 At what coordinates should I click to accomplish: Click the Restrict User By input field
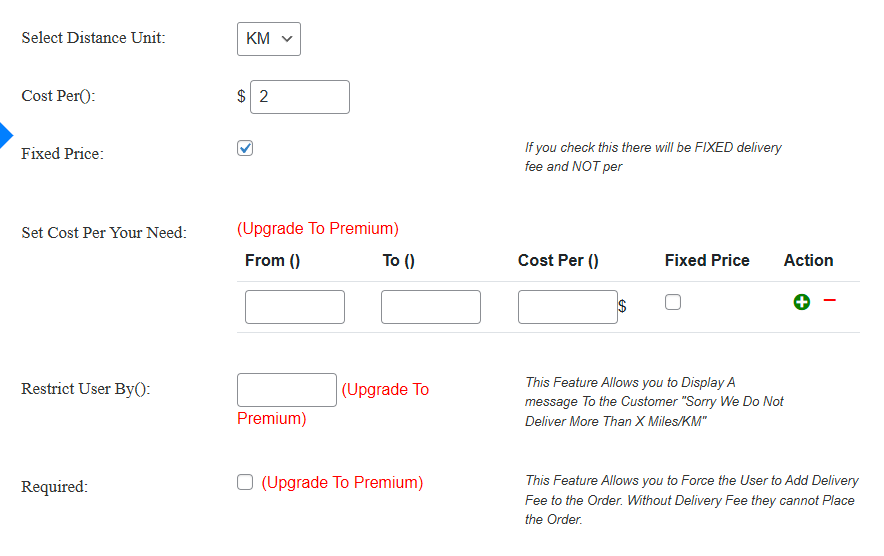click(x=286, y=390)
